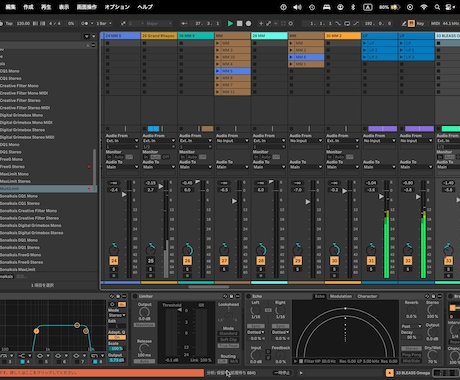
Task: Open macOS Spotlight search icon
Action: 437,7
